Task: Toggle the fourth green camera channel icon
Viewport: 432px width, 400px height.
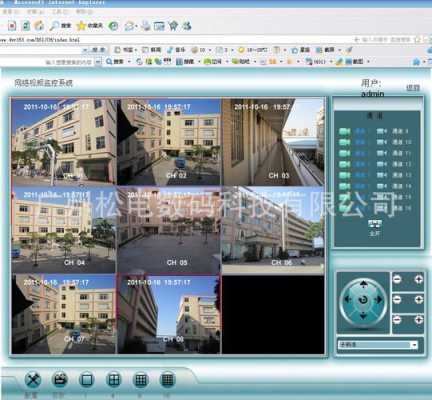Action: click(x=344, y=164)
